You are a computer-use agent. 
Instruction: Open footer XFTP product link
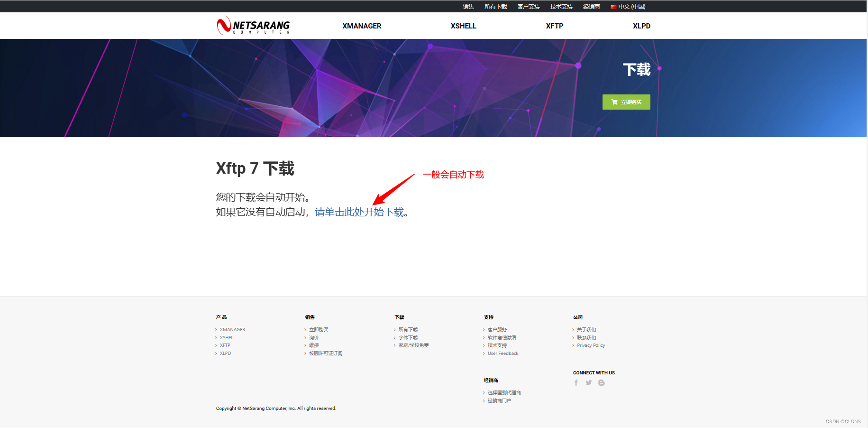click(x=225, y=345)
